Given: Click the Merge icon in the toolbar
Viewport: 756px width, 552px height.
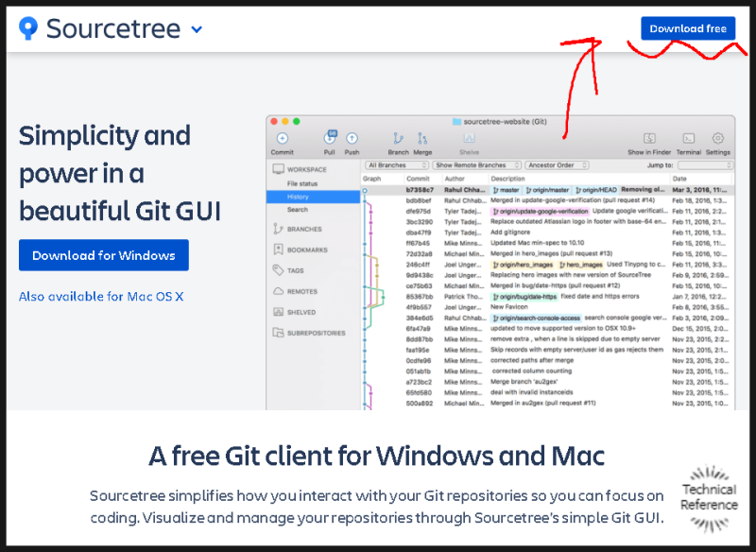Looking at the screenshot, I should (x=422, y=137).
